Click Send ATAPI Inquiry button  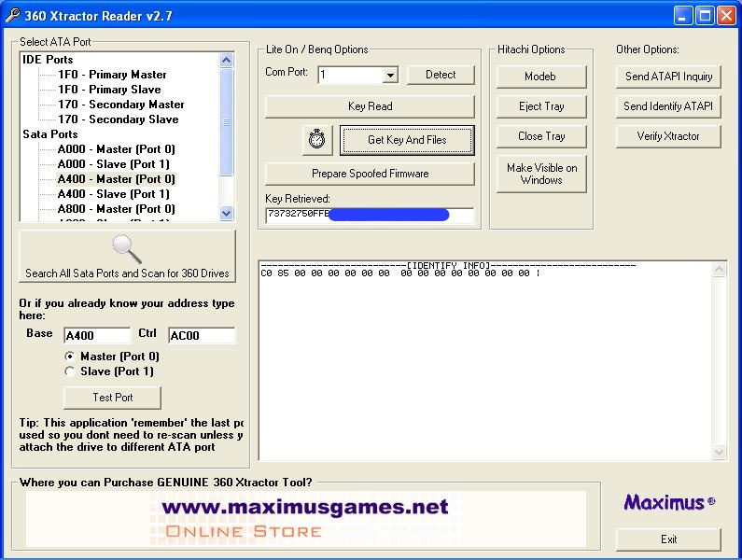coord(668,77)
